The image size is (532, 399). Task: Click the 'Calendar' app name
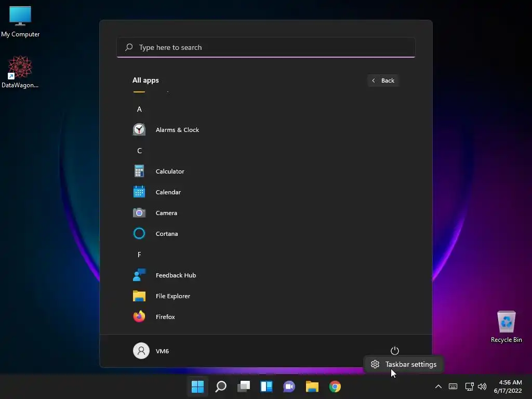pyautogui.click(x=168, y=192)
